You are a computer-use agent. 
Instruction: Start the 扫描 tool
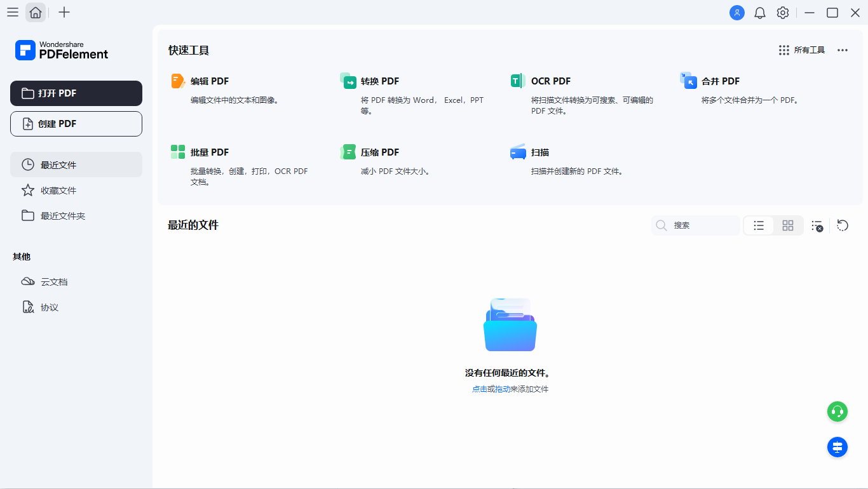[x=538, y=152]
